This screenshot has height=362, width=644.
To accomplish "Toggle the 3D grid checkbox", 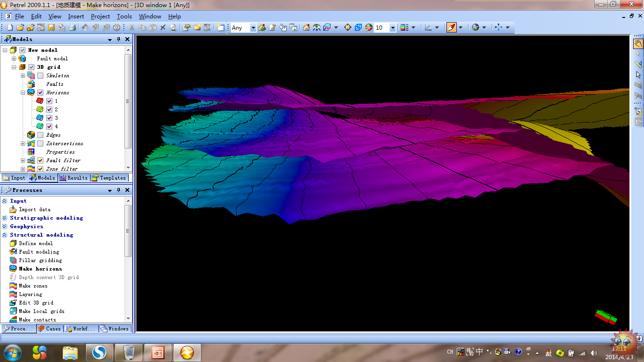I will [31, 67].
